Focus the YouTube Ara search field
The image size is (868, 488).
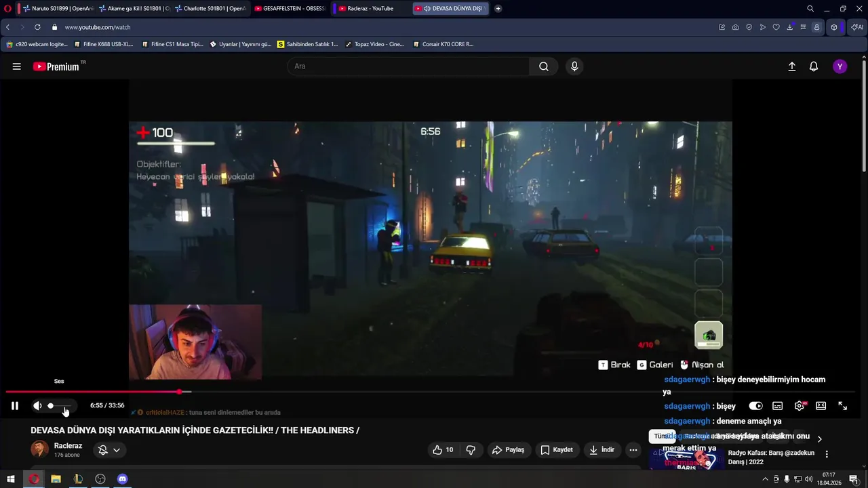point(408,66)
